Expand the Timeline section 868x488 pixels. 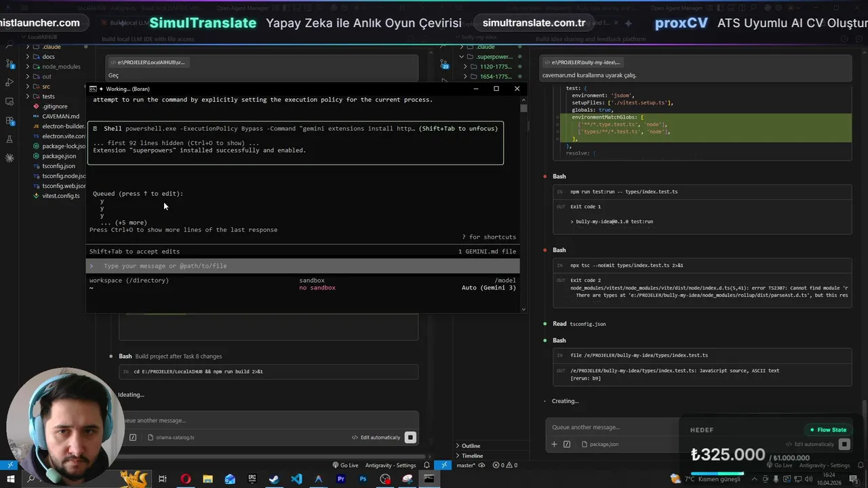pos(472,455)
